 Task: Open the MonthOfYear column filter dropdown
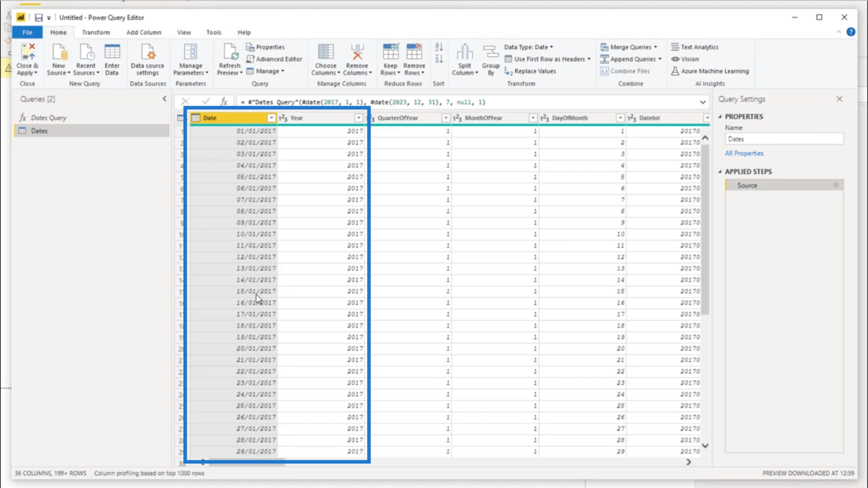pyautogui.click(x=533, y=118)
